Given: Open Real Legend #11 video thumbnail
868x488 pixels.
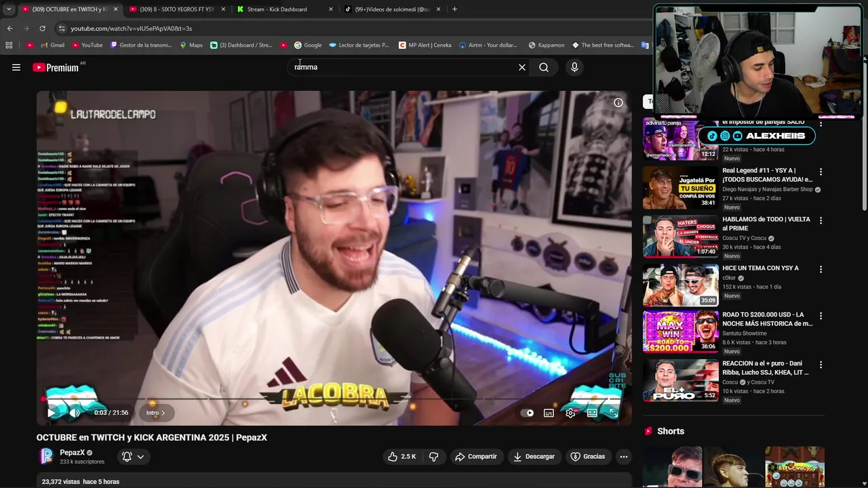Looking at the screenshot, I should 680,188.
